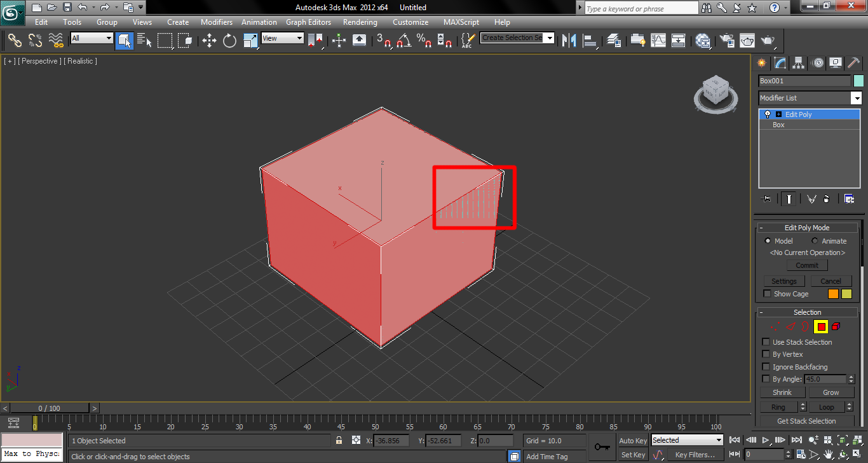The height and width of the screenshot is (463, 868).
Task: Click Bind to Space Warp icon
Action: pyautogui.click(x=56, y=40)
